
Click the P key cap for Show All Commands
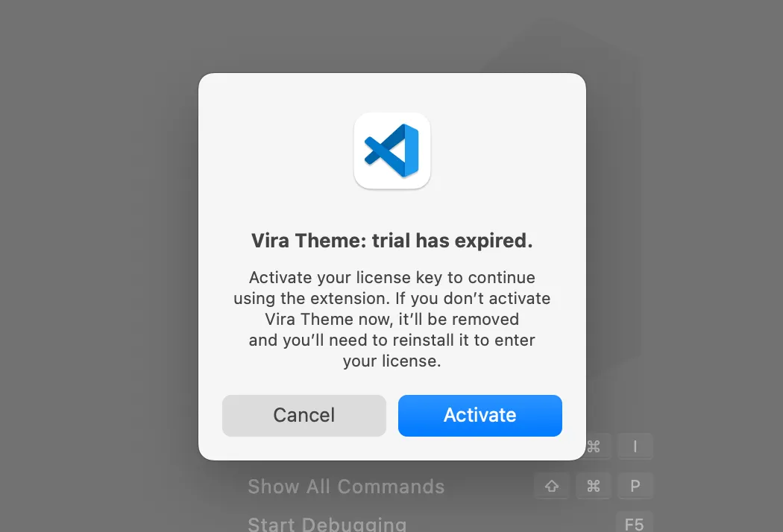(635, 487)
